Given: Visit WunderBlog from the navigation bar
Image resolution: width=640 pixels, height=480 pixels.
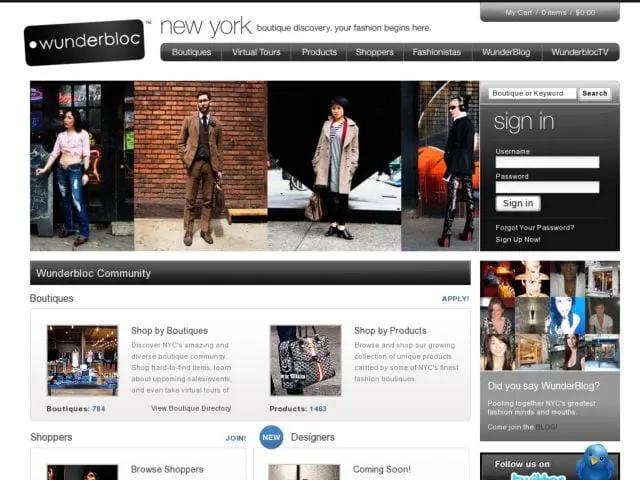Looking at the screenshot, I should tap(506, 52).
